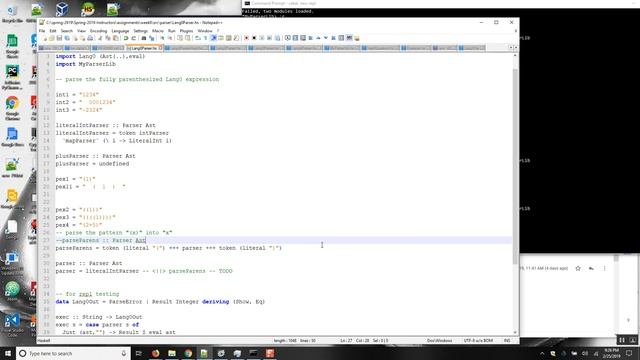This screenshot has width=640, height=360.
Task: Open Firefox from the taskbar
Action: [x=155, y=353]
